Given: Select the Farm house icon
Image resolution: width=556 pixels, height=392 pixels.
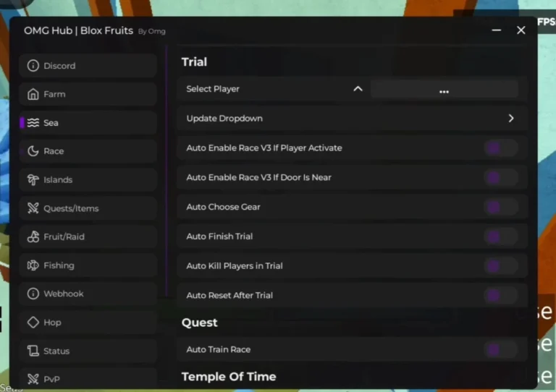Looking at the screenshot, I should click(33, 94).
